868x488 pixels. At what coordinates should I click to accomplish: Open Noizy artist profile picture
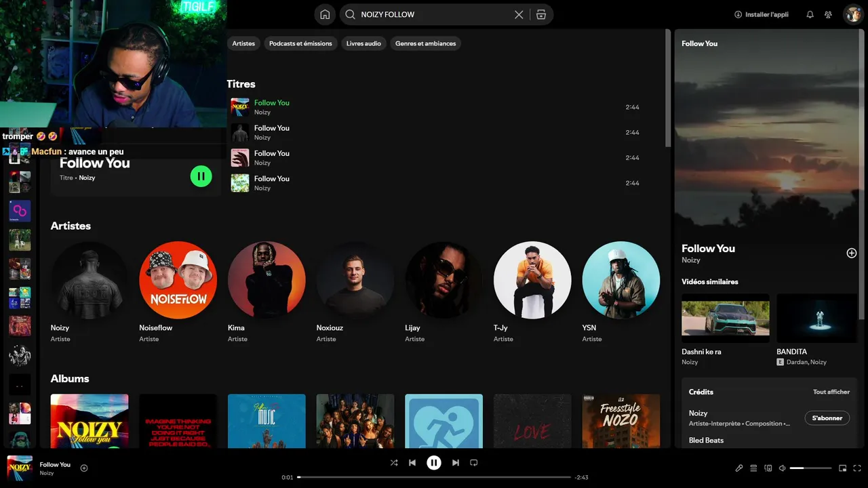[89, 280]
